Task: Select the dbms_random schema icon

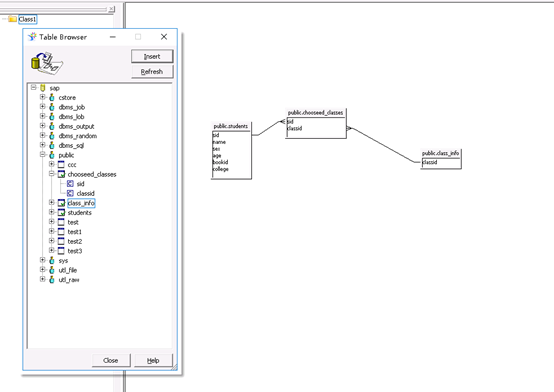Action: pos(52,136)
